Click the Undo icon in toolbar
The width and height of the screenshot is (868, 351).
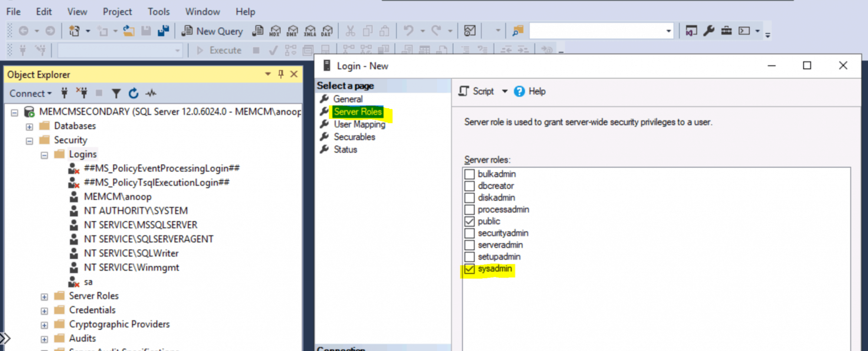coord(408,31)
